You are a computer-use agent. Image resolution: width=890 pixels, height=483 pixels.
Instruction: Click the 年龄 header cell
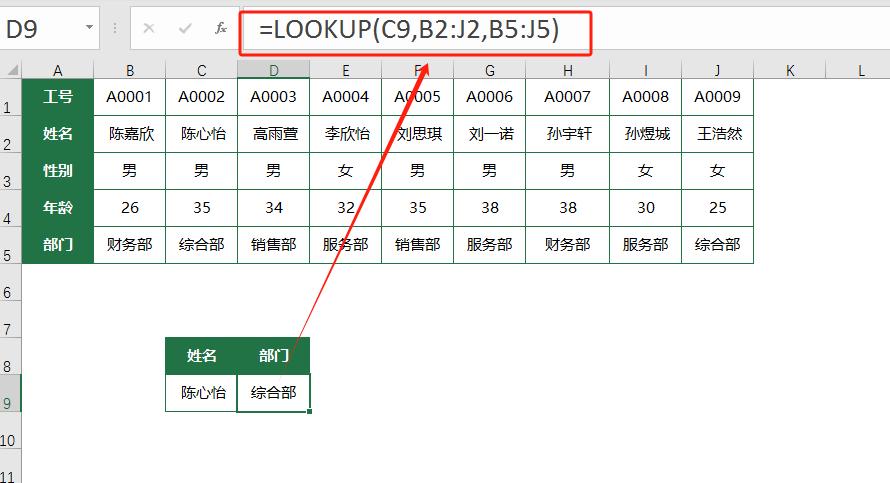coord(58,208)
